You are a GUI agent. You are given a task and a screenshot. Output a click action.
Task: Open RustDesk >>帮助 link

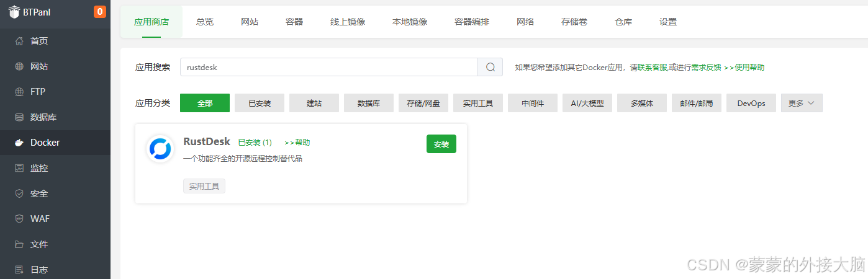click(x=297, y=143)
